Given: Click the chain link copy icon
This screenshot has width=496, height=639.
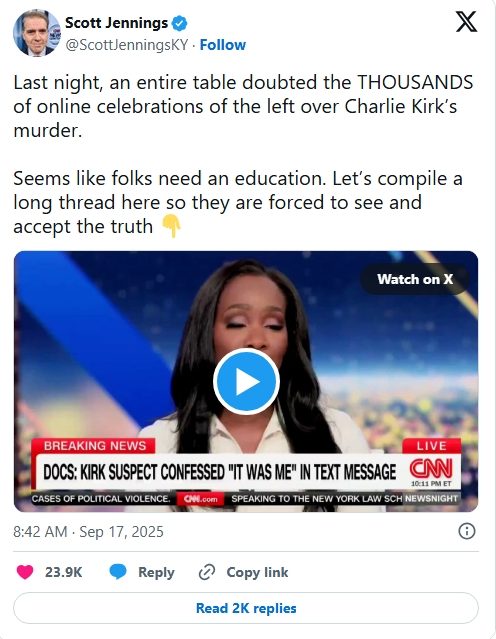Looking at the screenshot, I should pyautogui.click(x=207, y=572).
